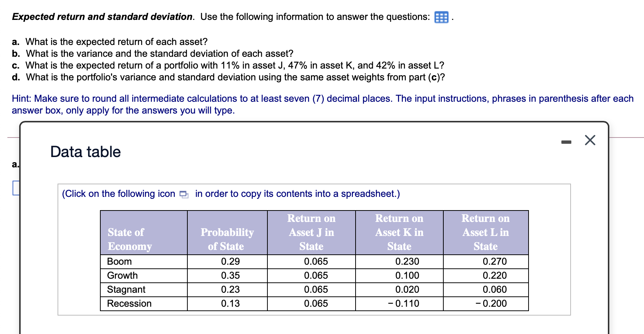Select the Boom probability cell 0.29

pos(230,261)
